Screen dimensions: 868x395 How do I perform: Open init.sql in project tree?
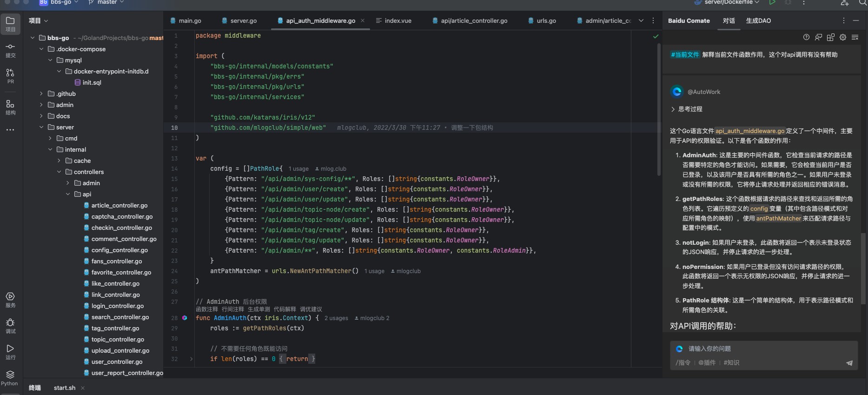[x=88, y=82]
